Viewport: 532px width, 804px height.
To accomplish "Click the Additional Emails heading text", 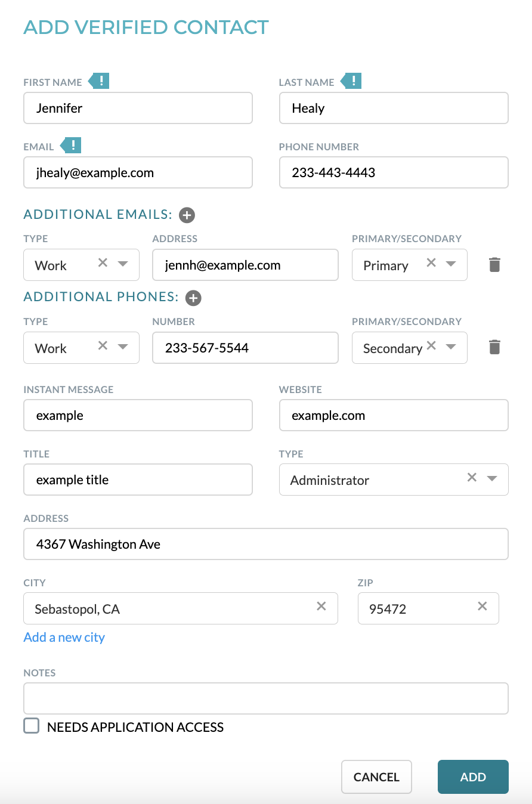I will [98, 215].
